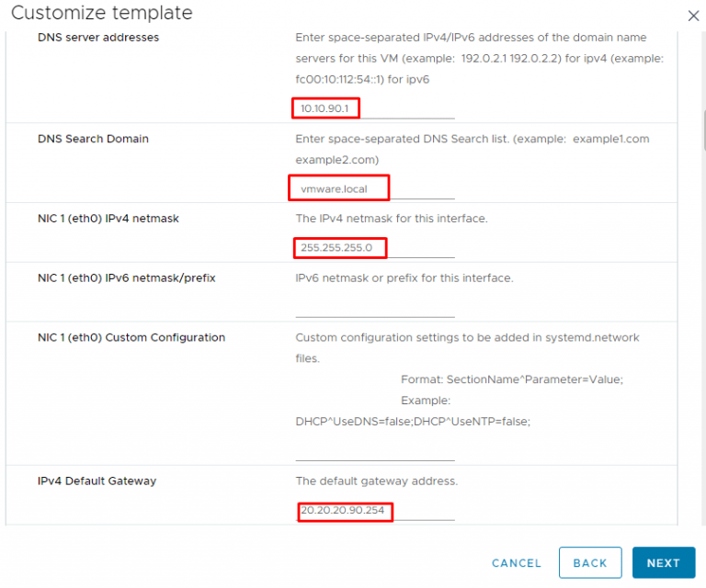The width and height of the screenshot is (706, 588).
Task: Click the 'DNS Search Domain' label
Action: click(93, 139)
